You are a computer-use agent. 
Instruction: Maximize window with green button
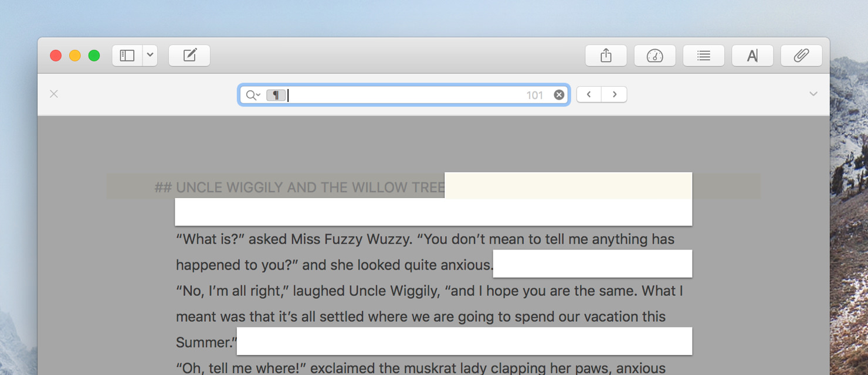[94, 56]
